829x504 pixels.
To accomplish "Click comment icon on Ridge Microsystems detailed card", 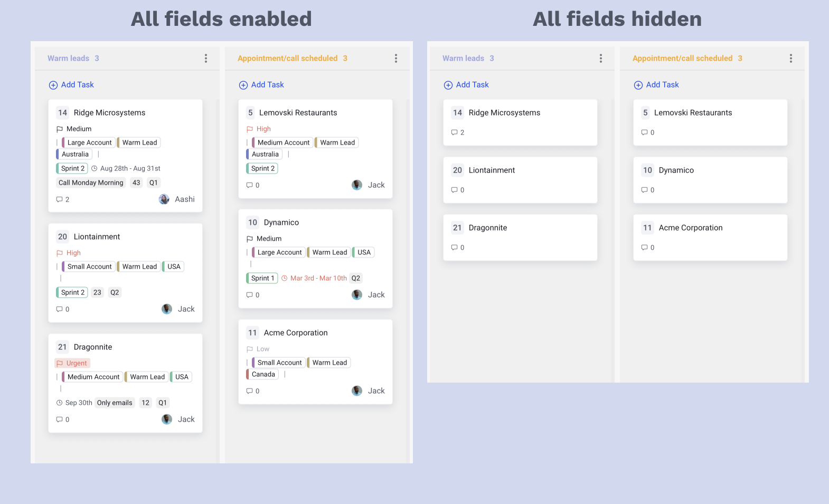I will [x=60, y=199].
